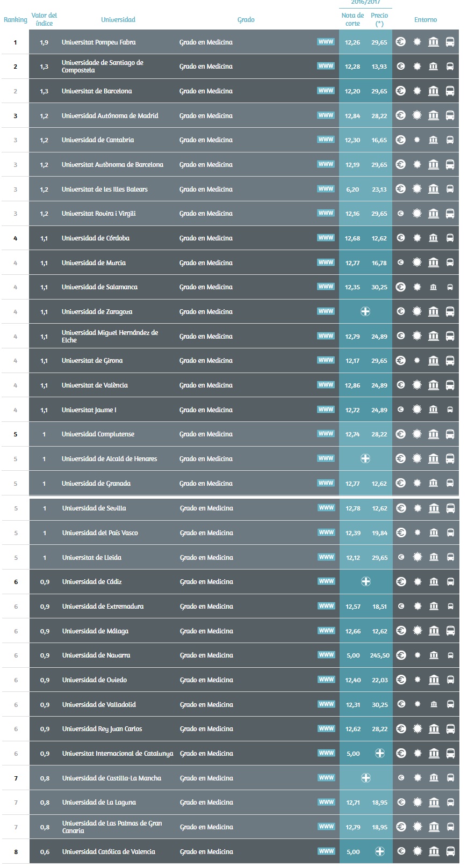Viewport: 468px width, 868px height.
Task: Click euro icon in Universitat de Barcelona row
Action: (400, 91)
